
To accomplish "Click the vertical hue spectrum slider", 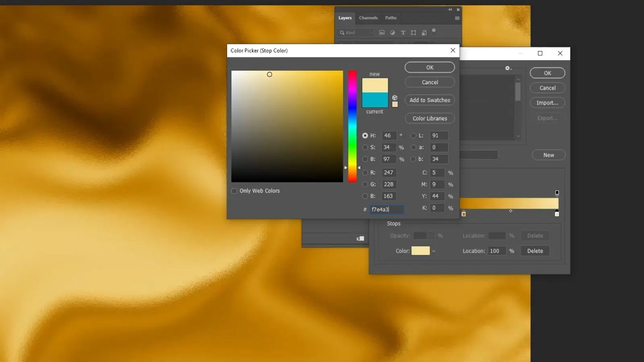I will [x=352, y=126].
